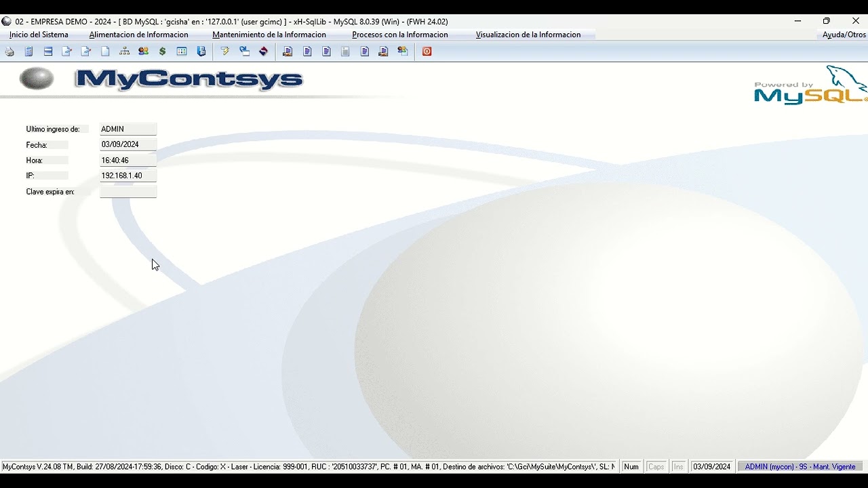
Task: Open the Ayuda/Otros menu
Action: tap(844, 35)
